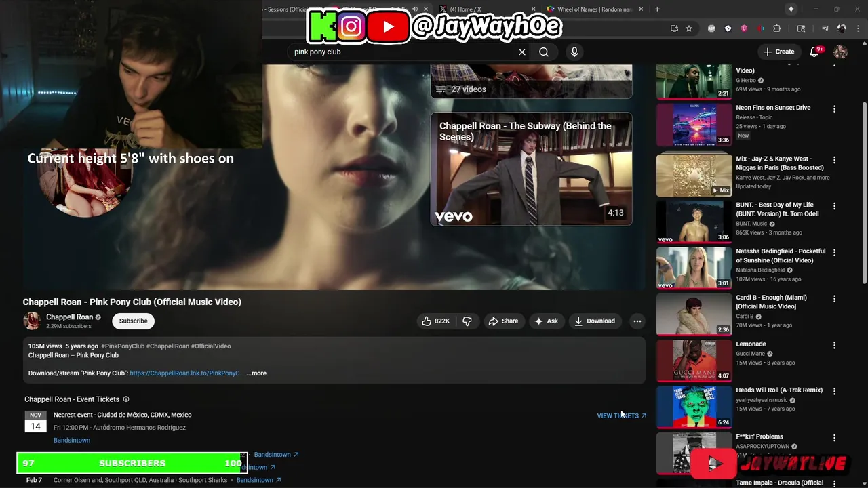The width and height of the screenshot is (868, 488).
Task: Dislike the video with thumbs down
Action: point(467,321)
